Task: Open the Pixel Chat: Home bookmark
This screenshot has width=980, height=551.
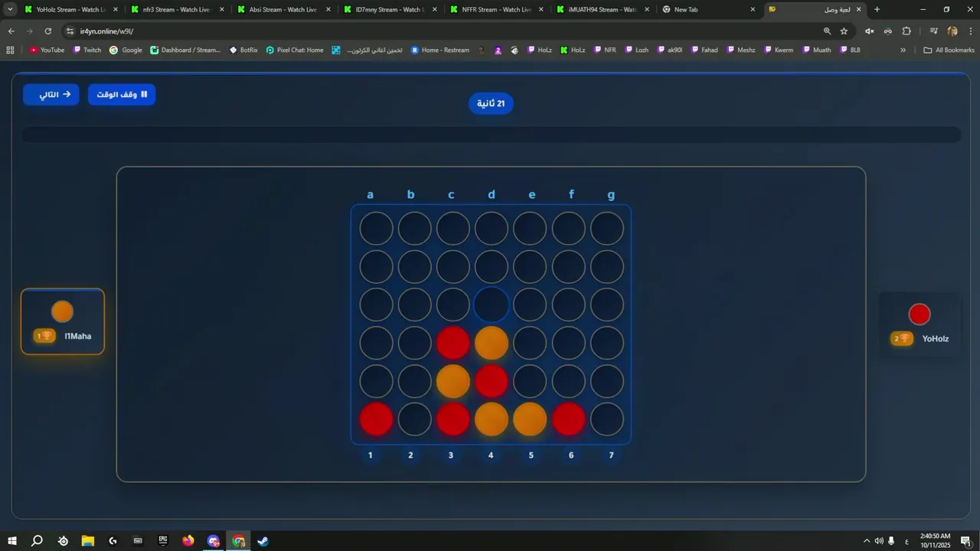Action: [x=295, y=50]
